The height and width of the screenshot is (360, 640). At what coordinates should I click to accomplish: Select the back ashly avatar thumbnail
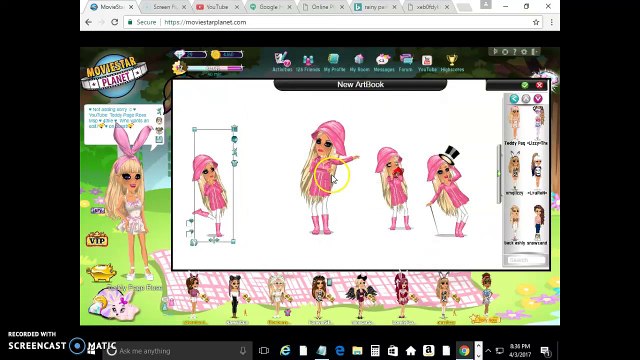point(514,224)
